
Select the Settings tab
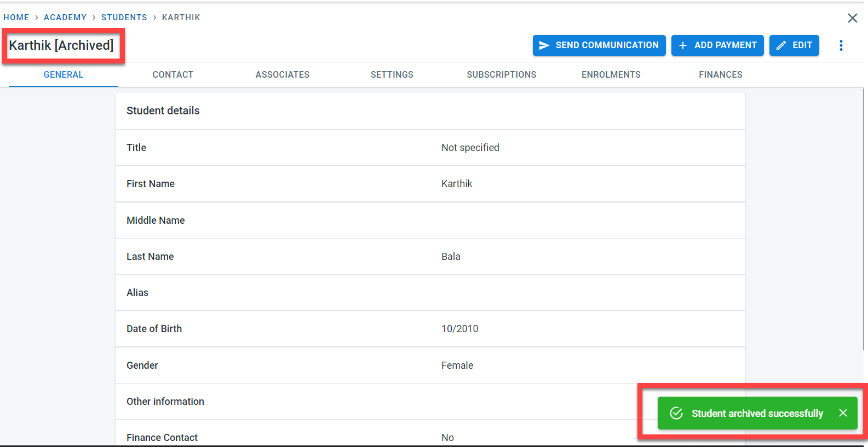(x=392, y=75)
